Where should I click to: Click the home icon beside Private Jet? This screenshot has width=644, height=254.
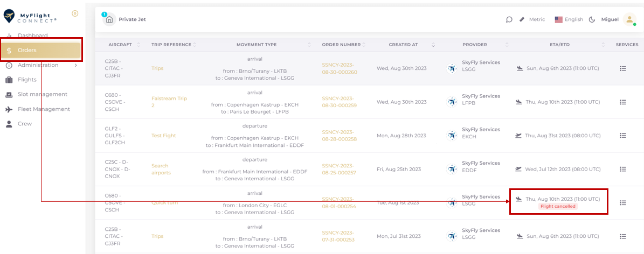point(109,19)
